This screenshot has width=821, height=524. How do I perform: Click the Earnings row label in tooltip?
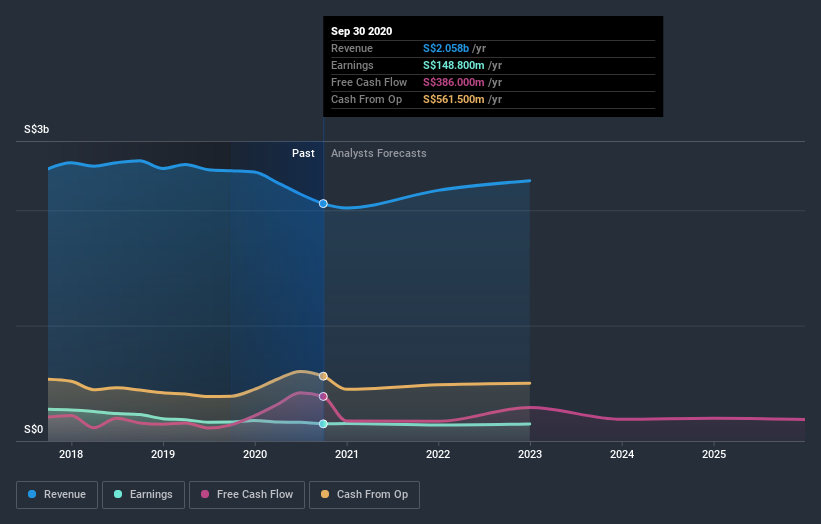pyautogui.click(x=352, y=65)
